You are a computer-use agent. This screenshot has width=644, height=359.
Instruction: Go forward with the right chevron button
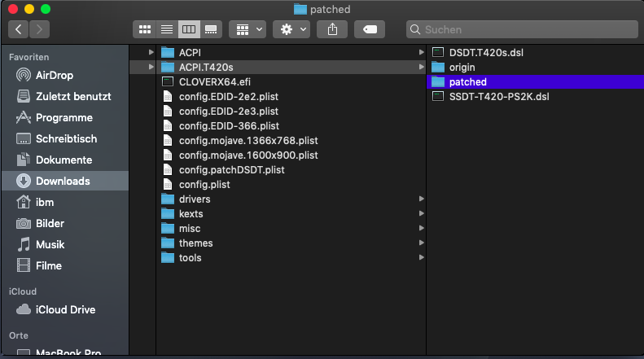[39, 29]
